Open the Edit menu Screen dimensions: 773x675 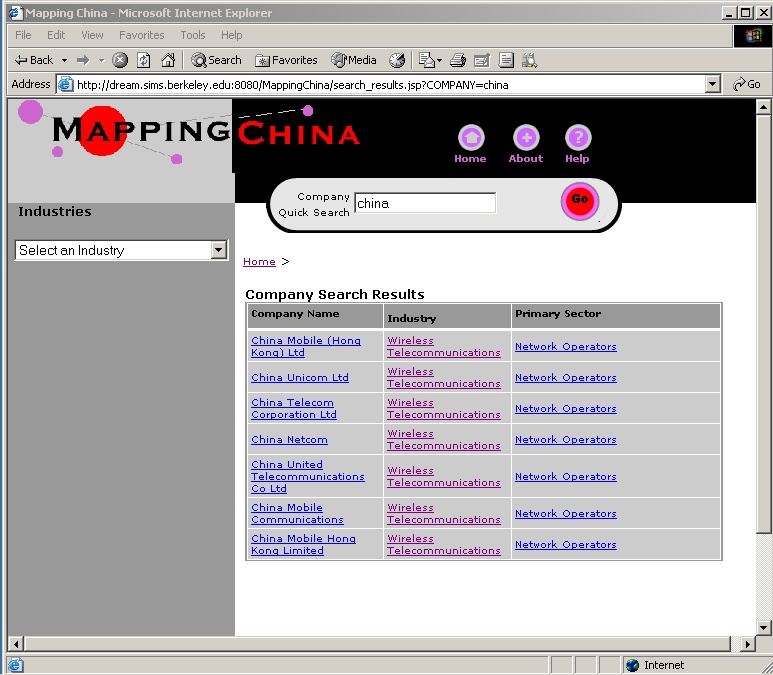(56, 35)
